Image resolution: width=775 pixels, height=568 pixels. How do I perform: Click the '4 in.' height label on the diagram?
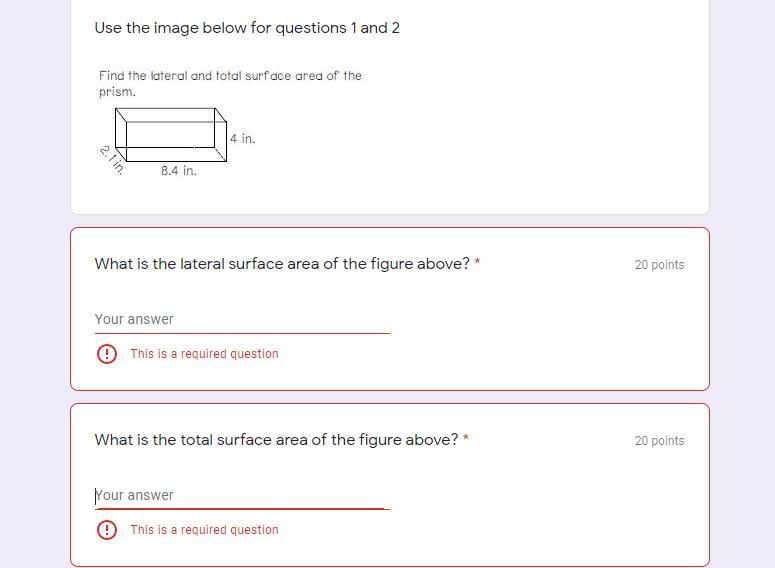click(x=242, y=139)
